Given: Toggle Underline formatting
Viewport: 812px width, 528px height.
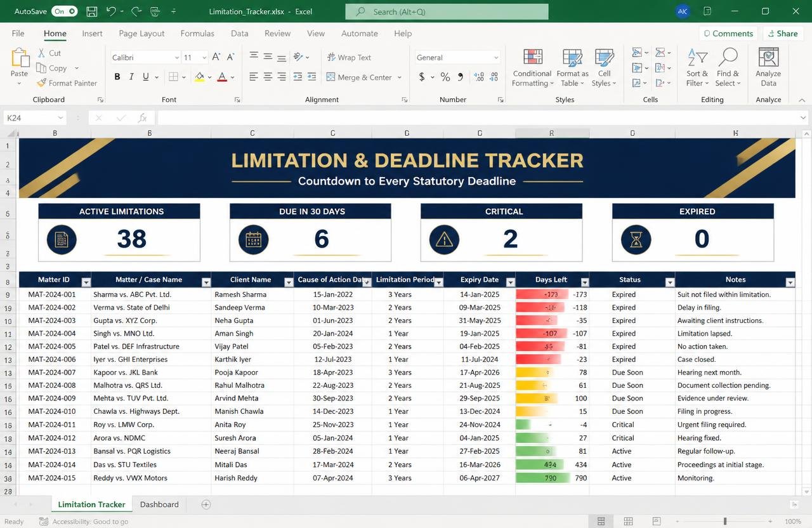Looking at the screenshot, I should pos(146,77).
